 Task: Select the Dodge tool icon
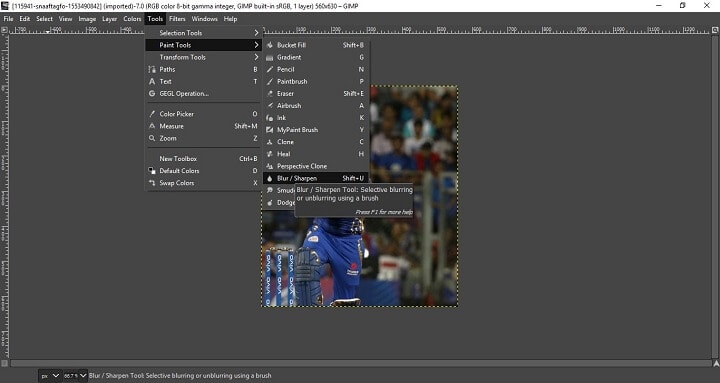tap(270, 203)
